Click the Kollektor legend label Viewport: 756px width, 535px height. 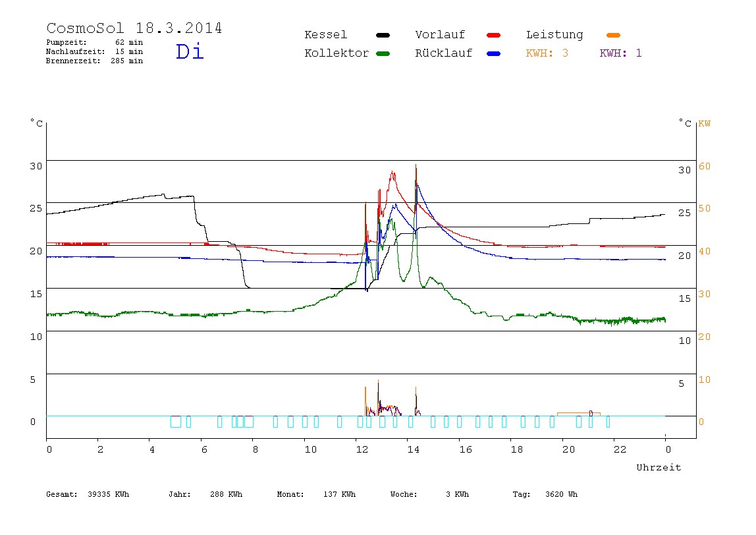point(337,53)
